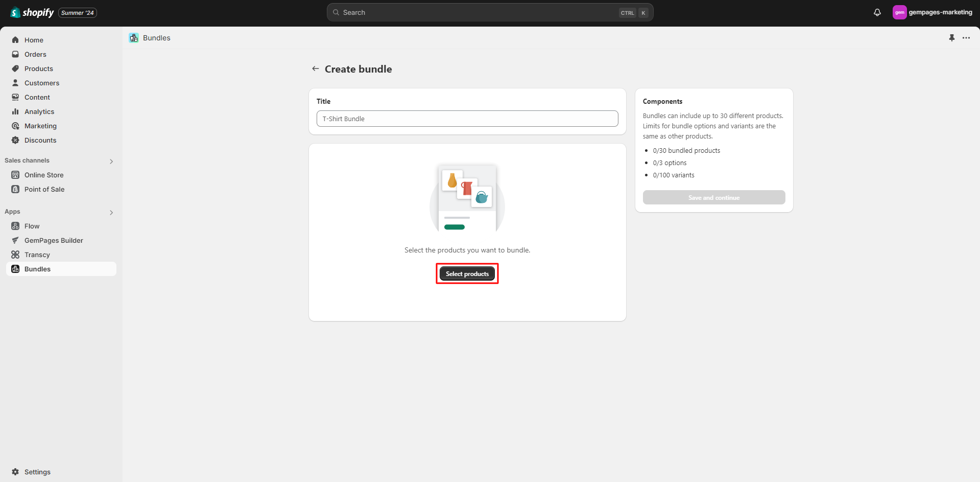Pin the Bundles page

coord(951,37)
